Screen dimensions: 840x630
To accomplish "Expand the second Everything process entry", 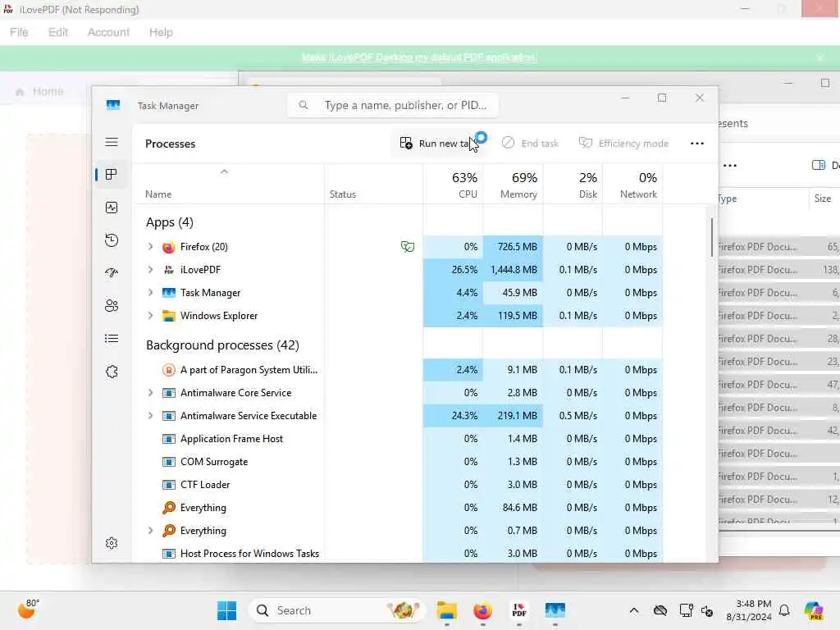I will tap(151, 531).
